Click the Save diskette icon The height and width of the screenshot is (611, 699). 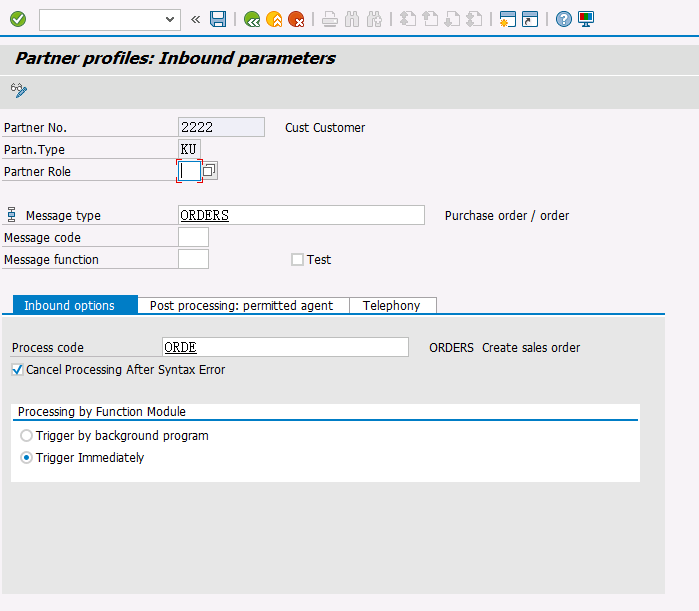tap(218, 19)
